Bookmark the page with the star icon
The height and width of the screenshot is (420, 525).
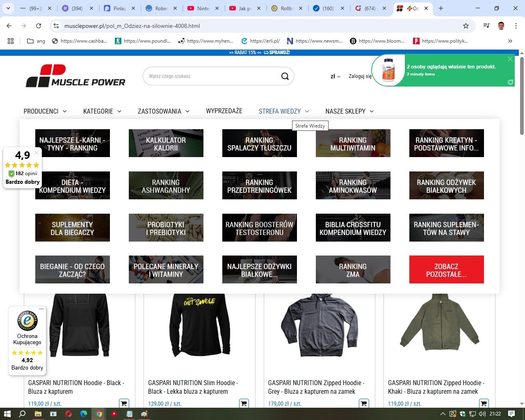point(466,25)
